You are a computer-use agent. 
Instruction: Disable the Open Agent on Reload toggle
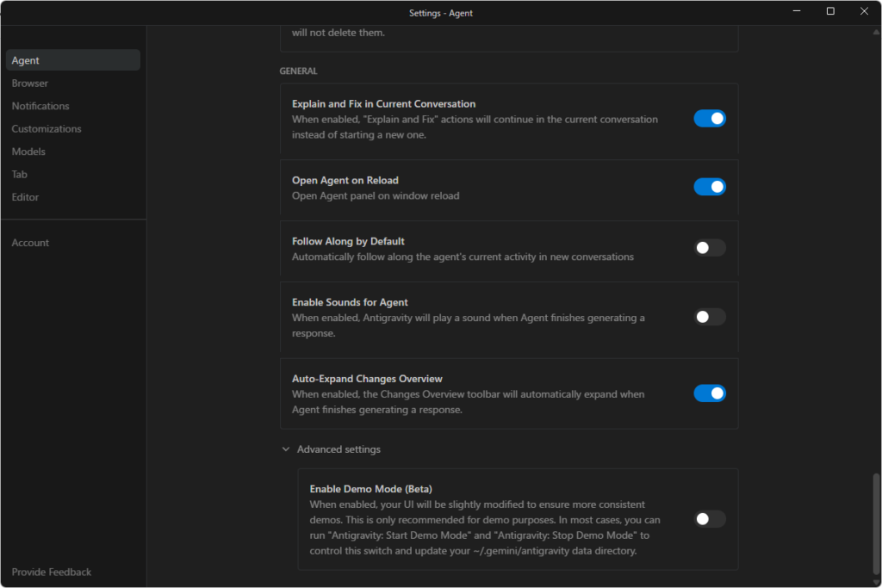[710, 187]
